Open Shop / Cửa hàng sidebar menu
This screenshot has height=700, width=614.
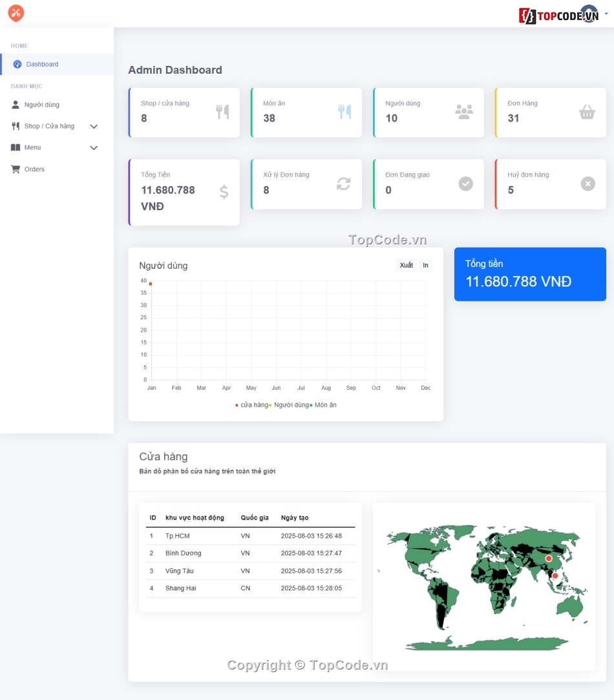49,126
